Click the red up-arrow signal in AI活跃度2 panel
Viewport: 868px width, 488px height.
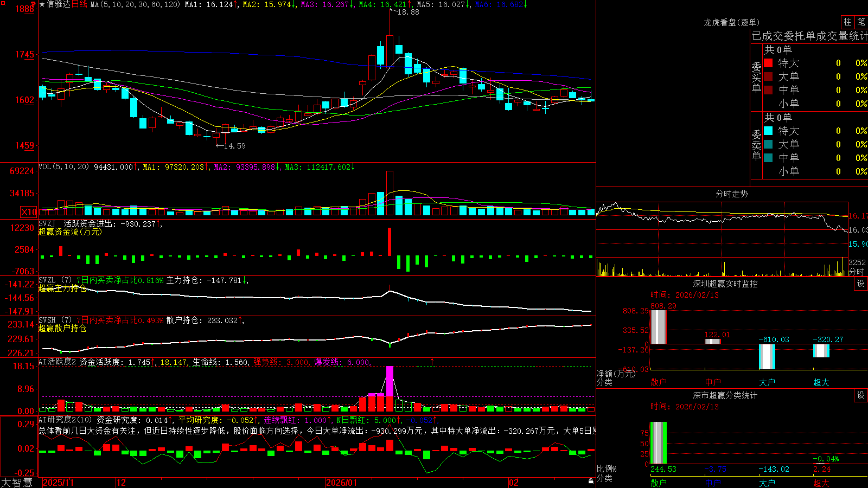432,361
